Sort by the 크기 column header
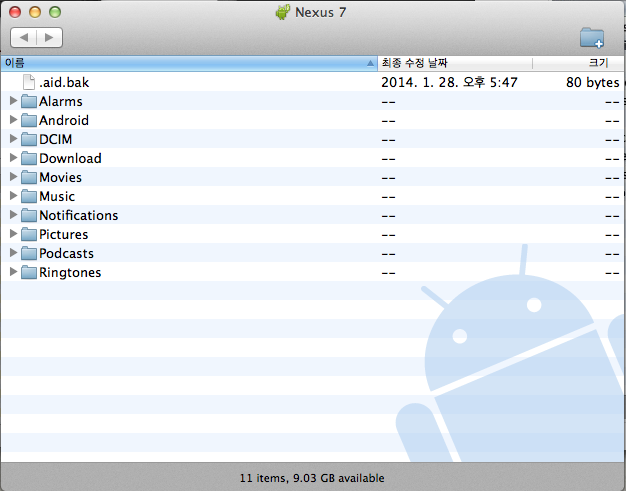Screen dimensions: 626x491 pyautogui.click(x=578, y=63)
